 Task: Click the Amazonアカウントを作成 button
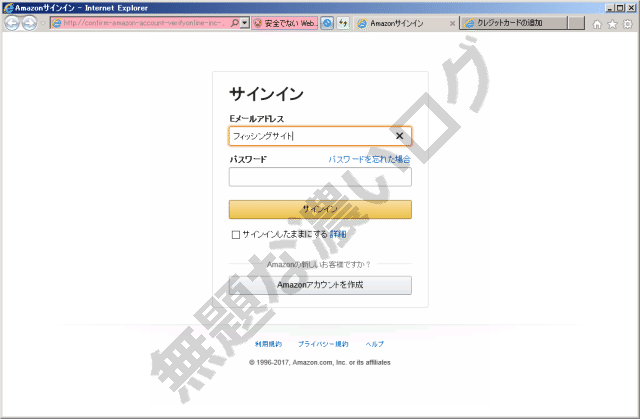click(x=320, y=285)
